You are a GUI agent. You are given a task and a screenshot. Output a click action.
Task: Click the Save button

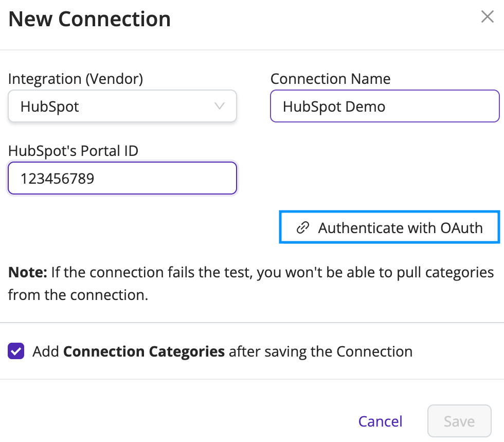pos(459,421)
